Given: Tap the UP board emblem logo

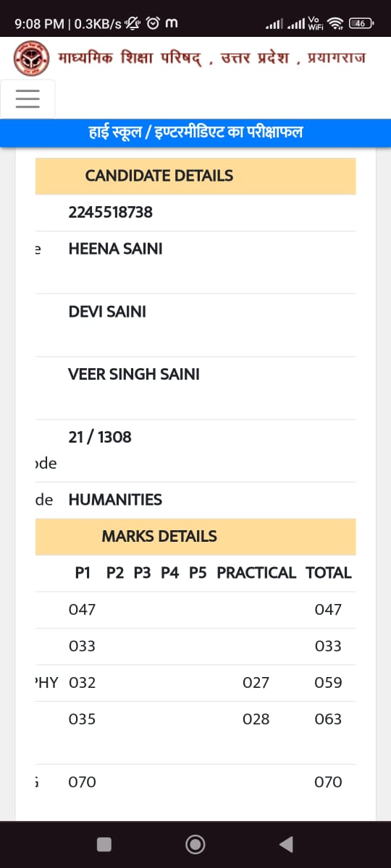Looking at the screenshot, I should pyautogui.click(x=30, y=59).
